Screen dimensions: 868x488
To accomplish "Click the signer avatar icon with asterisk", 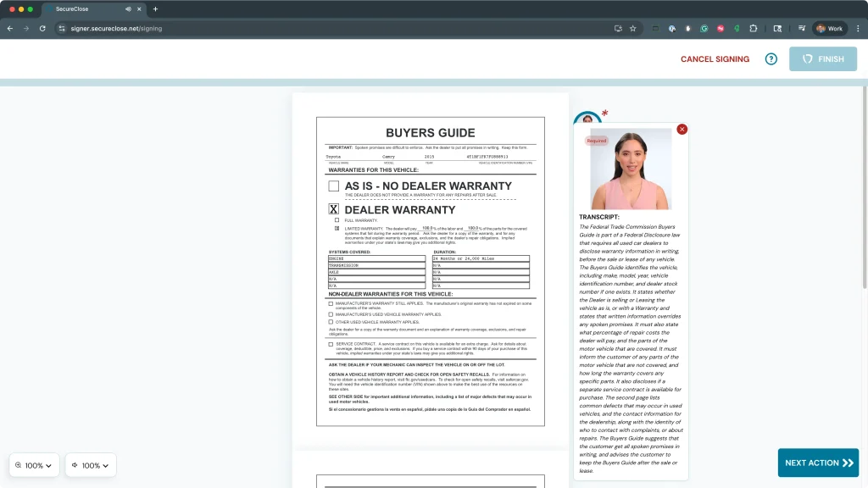I will 586,118.
